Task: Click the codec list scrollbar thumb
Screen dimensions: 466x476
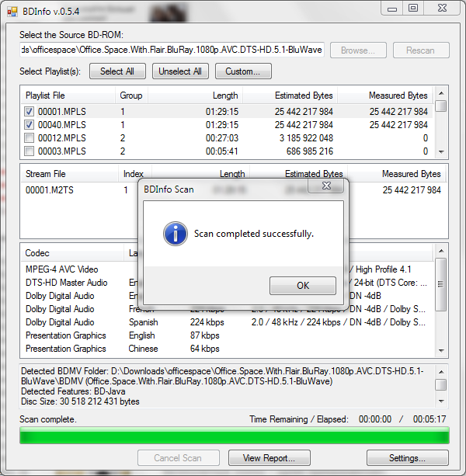Action: pyautogui.click(x=441, y=284)
